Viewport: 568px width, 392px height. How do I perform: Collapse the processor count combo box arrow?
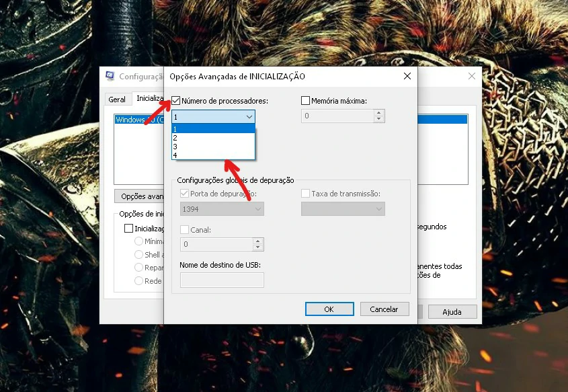coord(249,117)
